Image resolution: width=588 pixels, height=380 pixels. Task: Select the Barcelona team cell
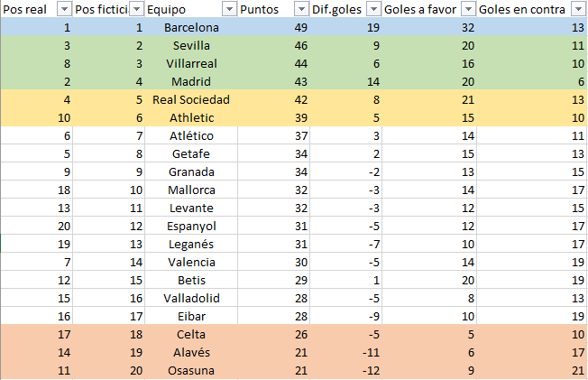(x=191, y=27)
